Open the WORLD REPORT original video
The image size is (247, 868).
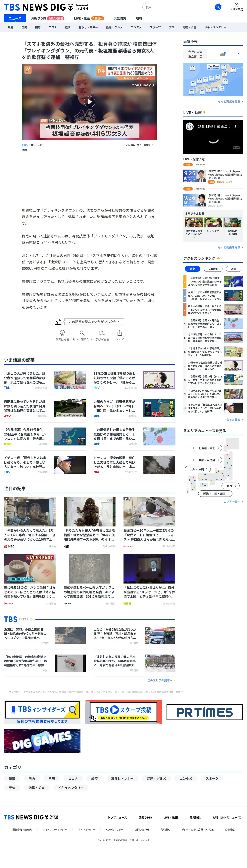click(232, 226)
